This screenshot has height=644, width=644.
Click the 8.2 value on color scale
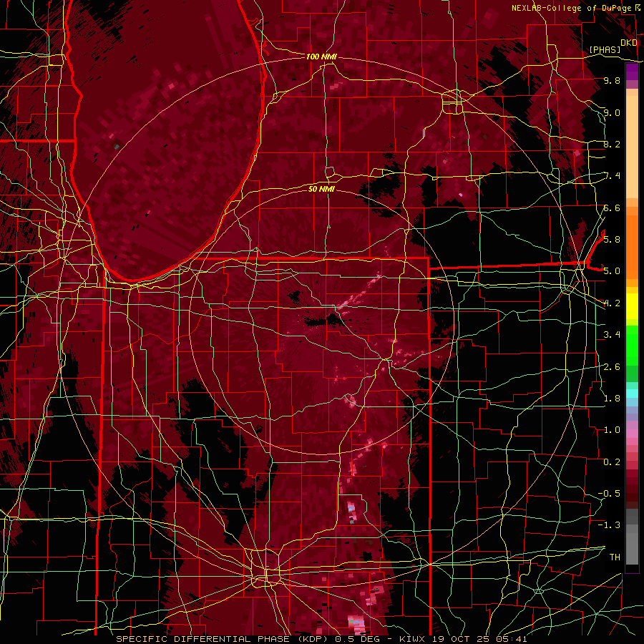pyautogui.click(x=612, y=144)
